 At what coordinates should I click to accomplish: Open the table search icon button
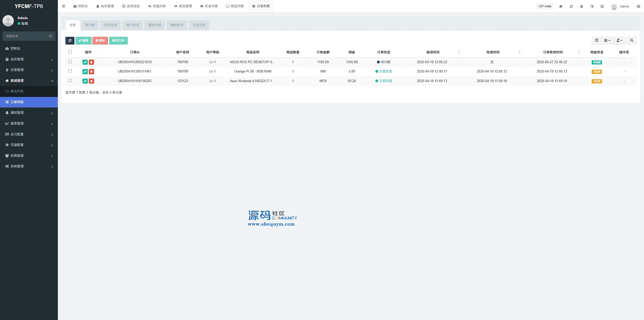pos(631,41)
